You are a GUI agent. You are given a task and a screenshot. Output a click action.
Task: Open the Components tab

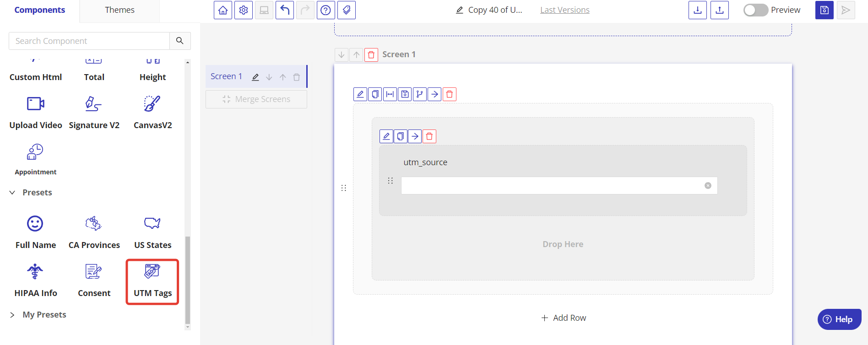click(40, 10)
